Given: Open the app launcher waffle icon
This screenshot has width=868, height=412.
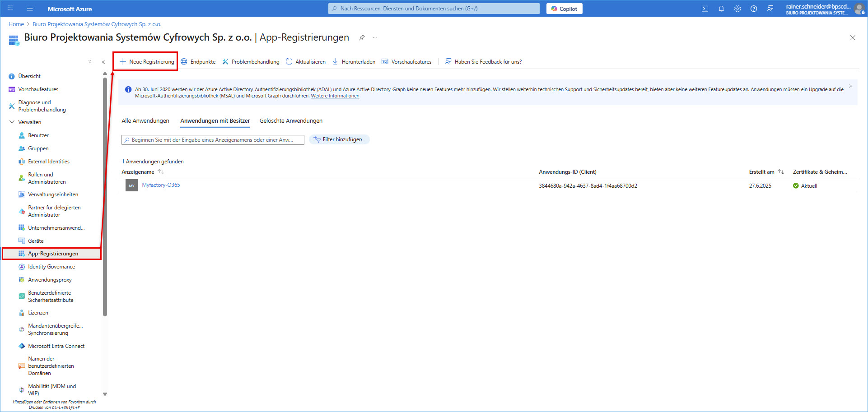Looking at the screenshot, I should click(x=10, y=9).
